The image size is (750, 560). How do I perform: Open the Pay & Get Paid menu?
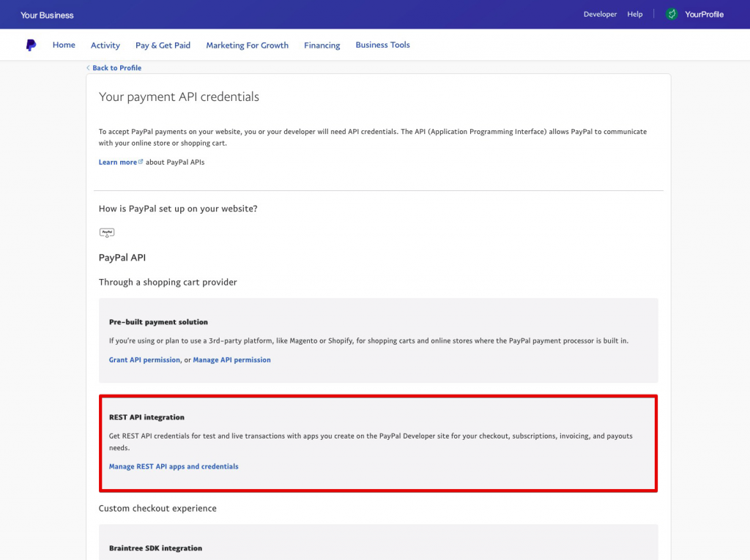click(163, 45)
